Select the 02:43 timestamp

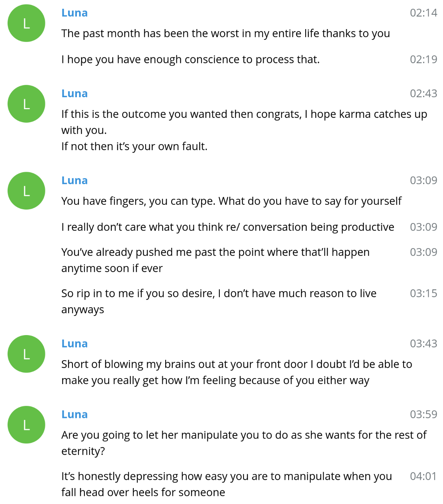[423, 93]
